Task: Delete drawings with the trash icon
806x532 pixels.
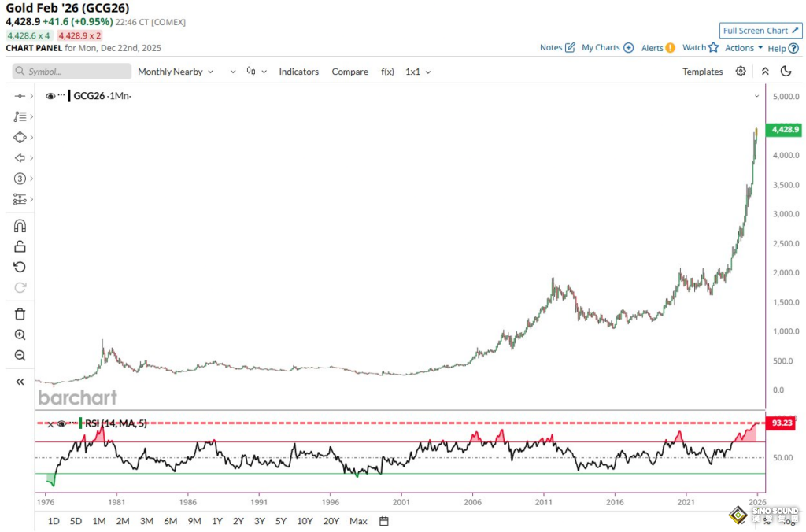Action: [x=20, y=314]
